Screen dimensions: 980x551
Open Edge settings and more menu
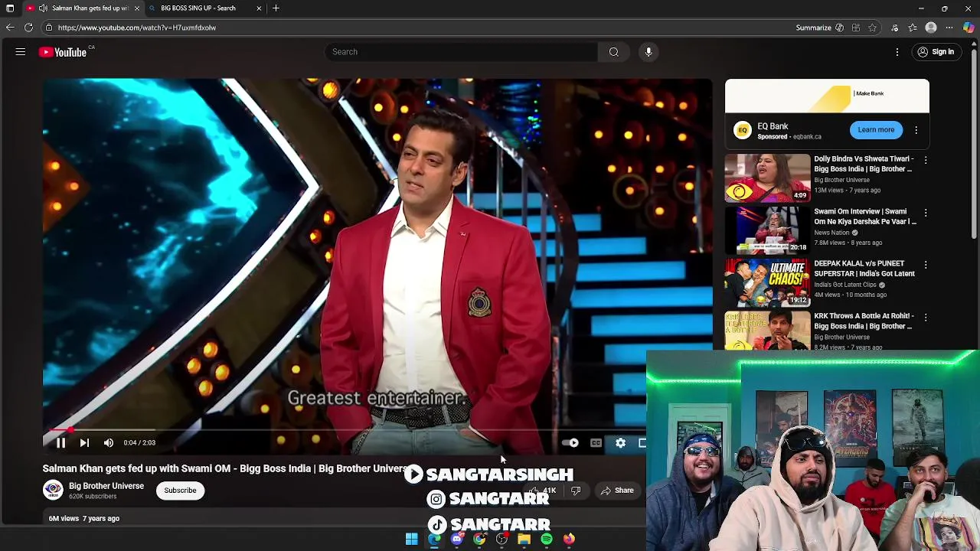949,28
